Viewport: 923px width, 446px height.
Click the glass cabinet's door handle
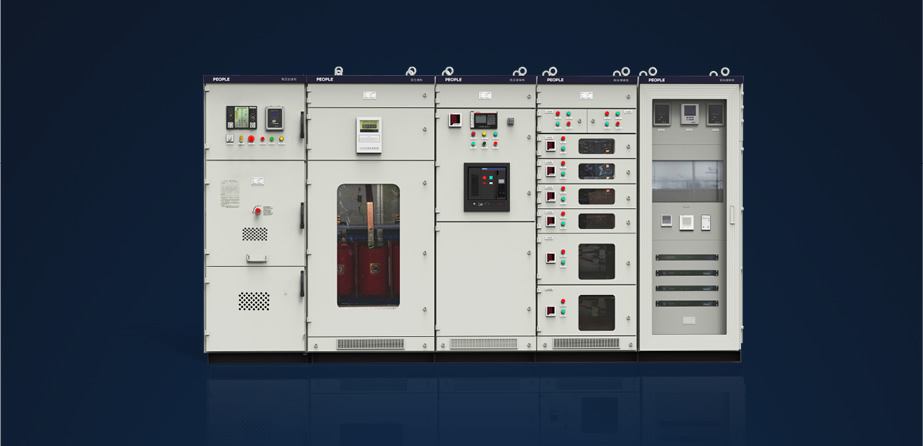point(732,215)
